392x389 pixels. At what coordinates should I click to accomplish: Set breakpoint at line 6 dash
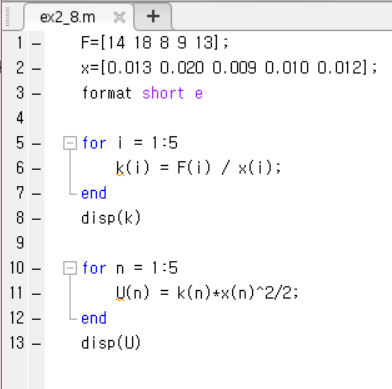point(37,169)
